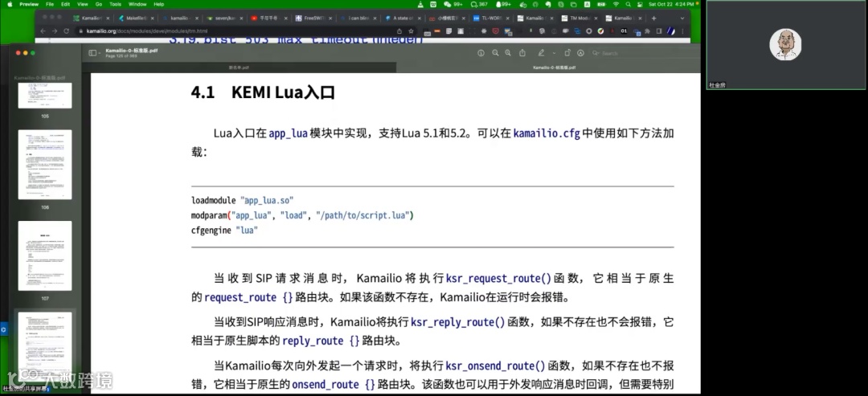The width and height of the screenshot is (868, 396).
Task: Open the Help menu
Action: click(x=159, y=4)
